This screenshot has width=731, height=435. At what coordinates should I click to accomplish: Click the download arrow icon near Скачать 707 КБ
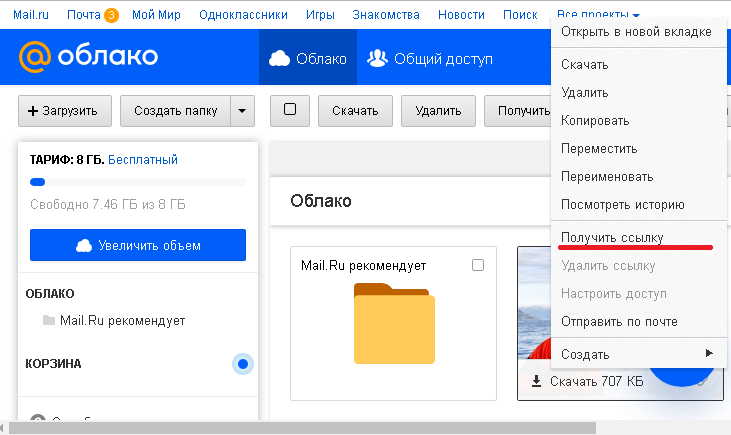tap(536, 381)
